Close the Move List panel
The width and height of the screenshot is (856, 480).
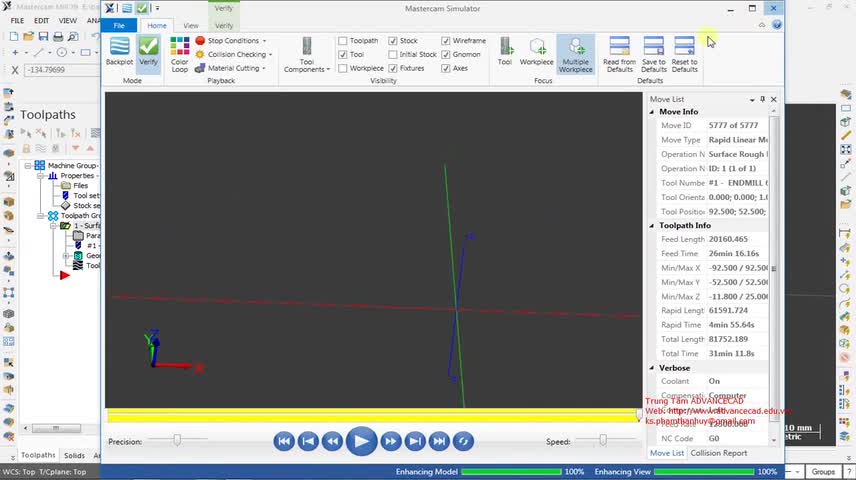tap(774, 99)
